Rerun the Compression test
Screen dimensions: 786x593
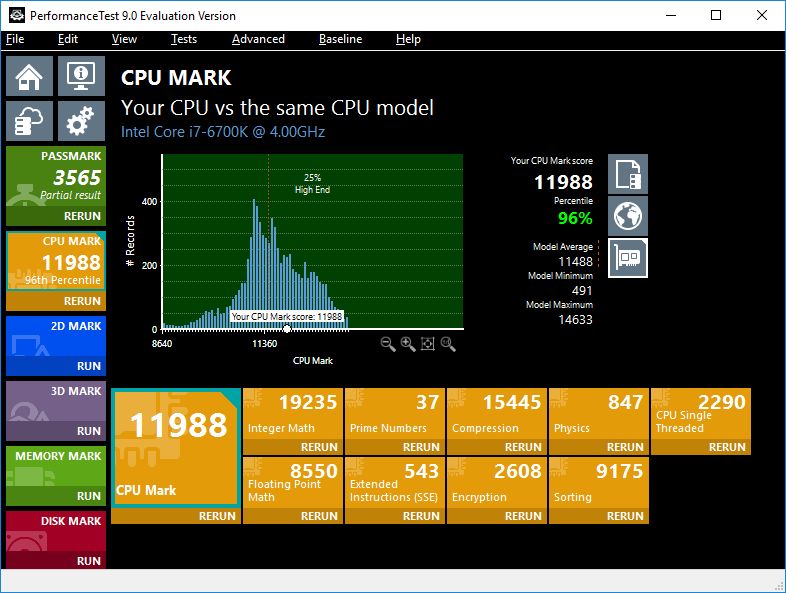[497, 447]
